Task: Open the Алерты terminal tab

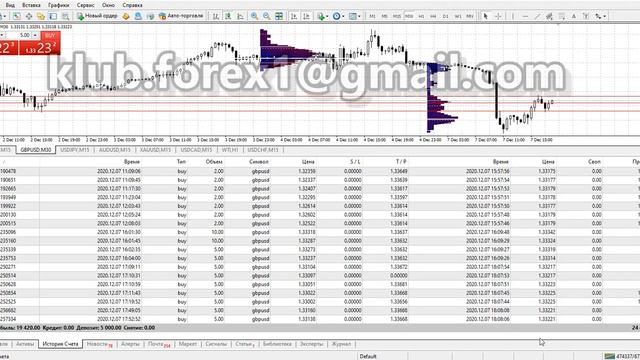Action: (130, 344)
